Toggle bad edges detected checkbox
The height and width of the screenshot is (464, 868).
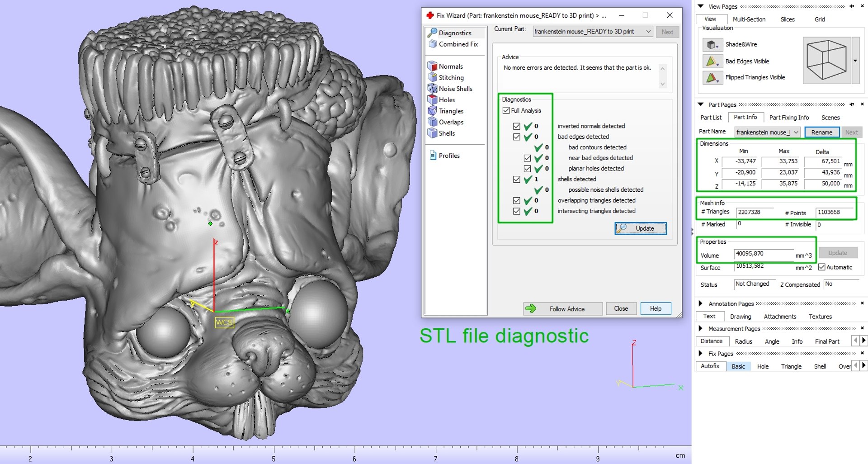[517, 137]
